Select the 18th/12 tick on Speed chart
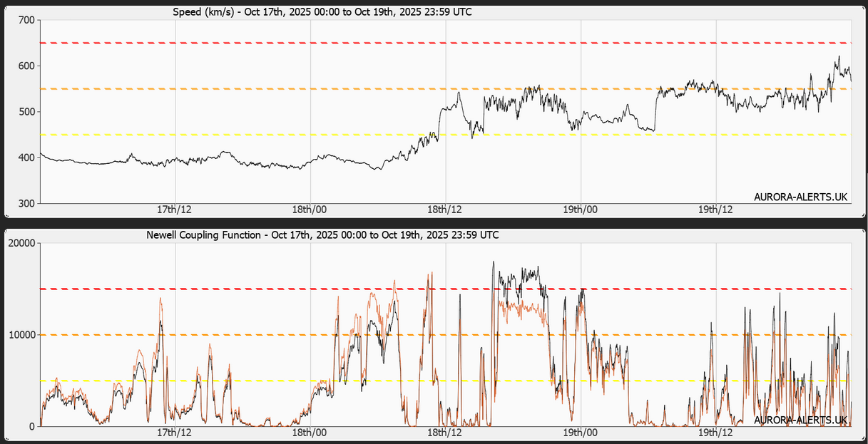 [x=445, y=210]
